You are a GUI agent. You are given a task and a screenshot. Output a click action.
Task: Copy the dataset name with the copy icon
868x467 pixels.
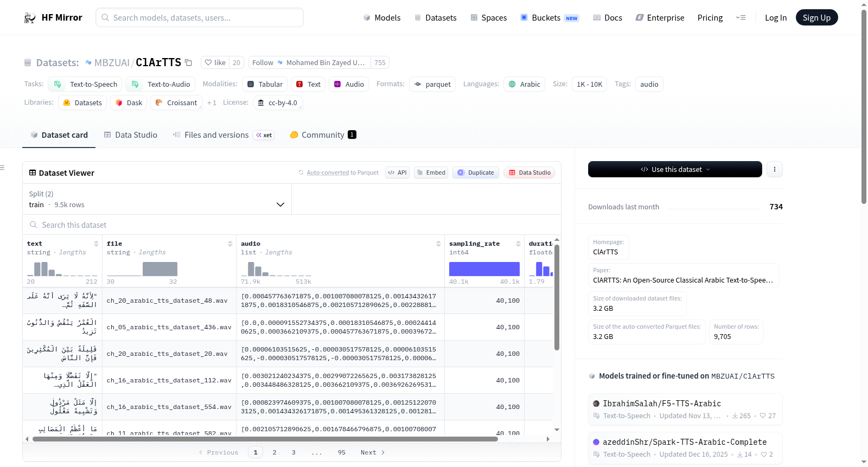[188, 62]
